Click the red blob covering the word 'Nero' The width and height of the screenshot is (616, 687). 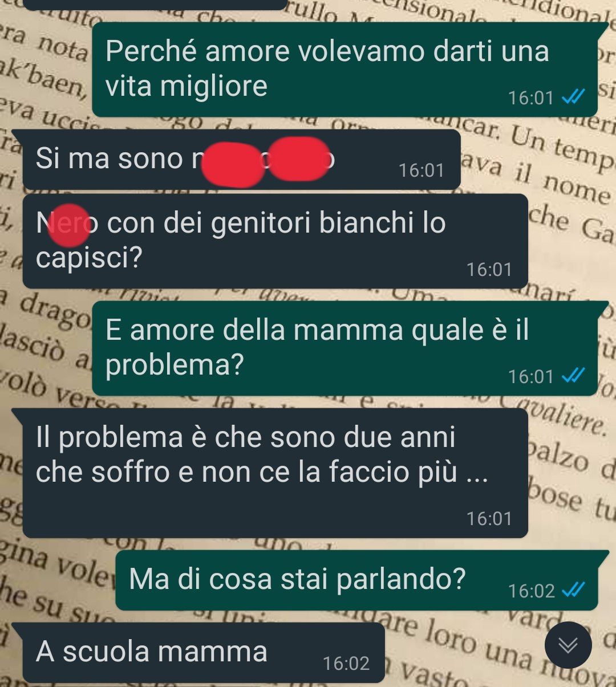pos(70,225)
